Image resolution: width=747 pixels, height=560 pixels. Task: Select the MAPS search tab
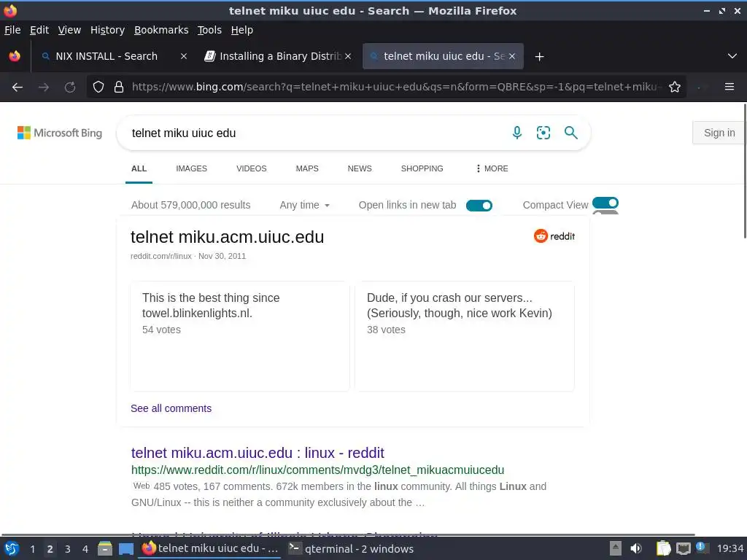pos(307,168)
